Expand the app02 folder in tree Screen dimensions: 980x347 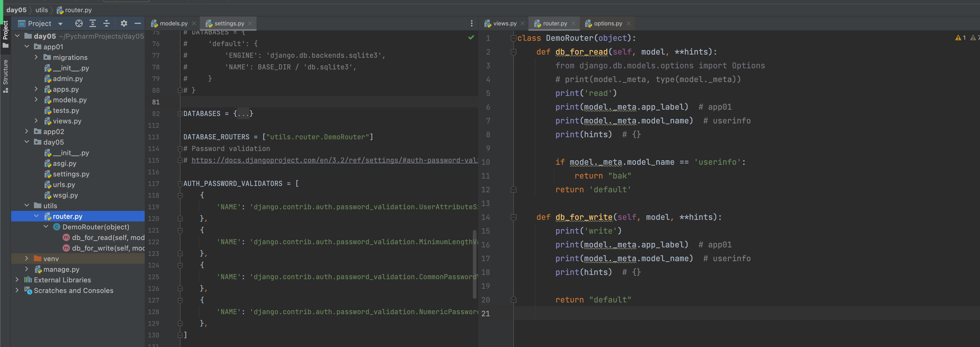coord(27,131)
